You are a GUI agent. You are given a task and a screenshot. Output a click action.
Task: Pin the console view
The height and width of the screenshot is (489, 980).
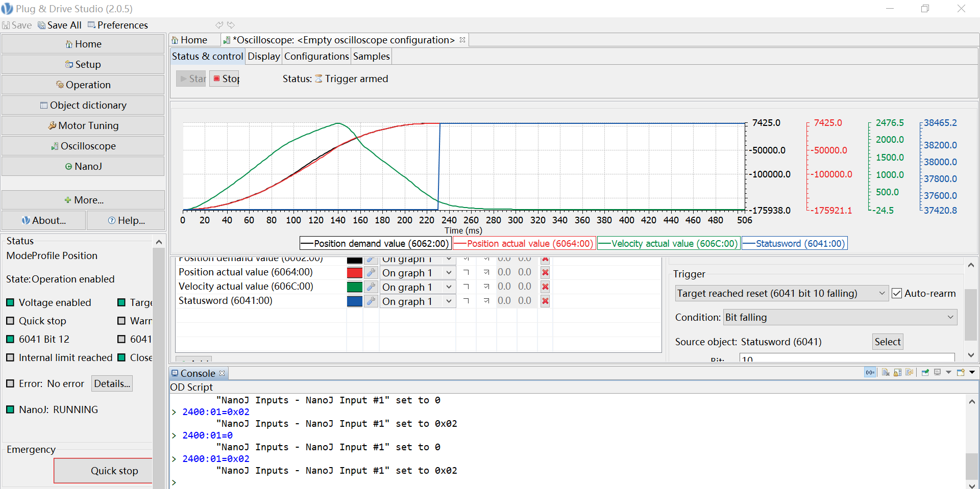click(925, 373)
